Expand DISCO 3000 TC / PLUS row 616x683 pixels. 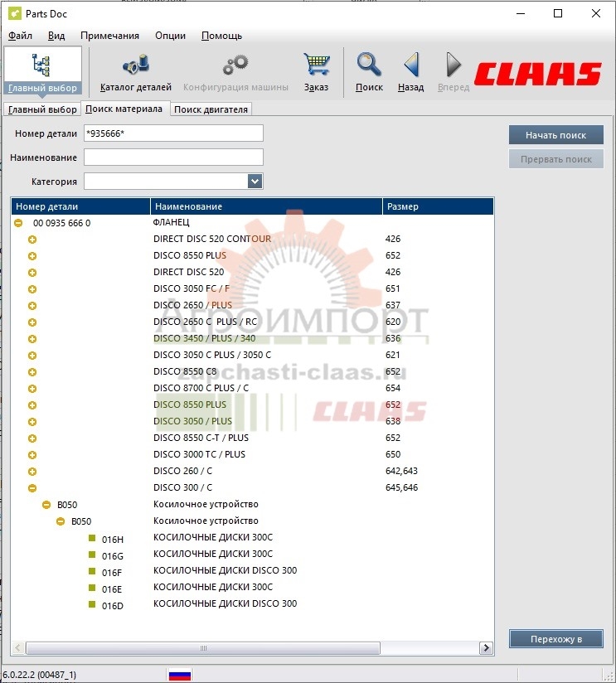pyautogui.click(x=32, y=455)
